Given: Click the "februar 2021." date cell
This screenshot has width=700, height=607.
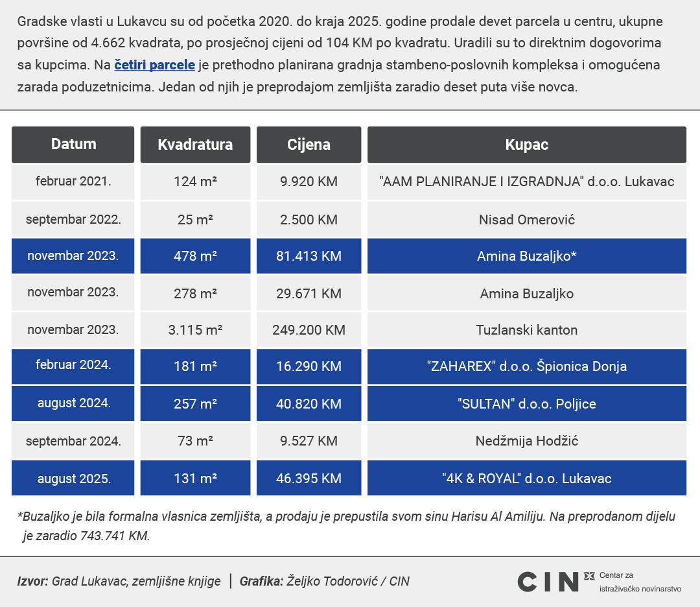Looking at the screenshot, I should tap(73, 182).
